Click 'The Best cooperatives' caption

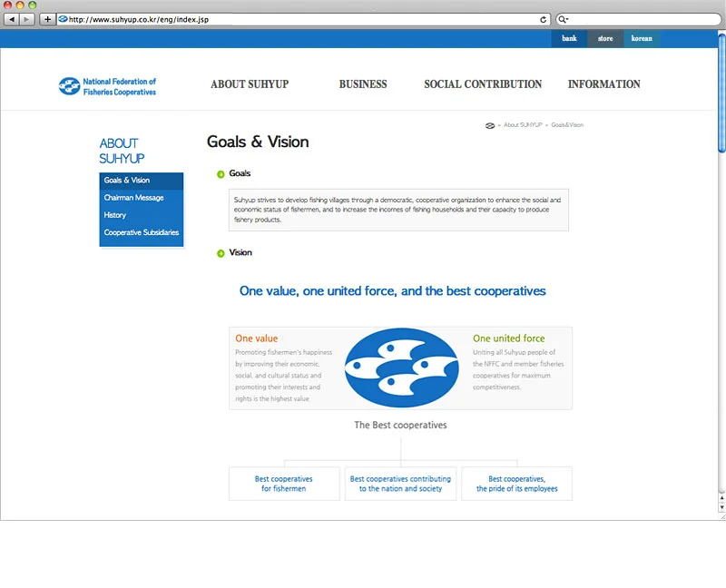(400, 425)
